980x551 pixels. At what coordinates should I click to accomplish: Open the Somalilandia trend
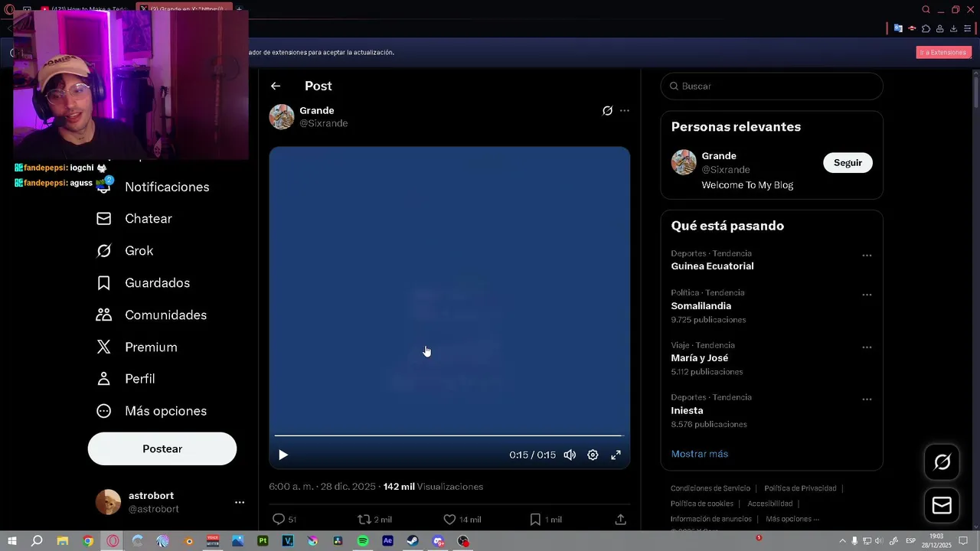tap(701, 306)
